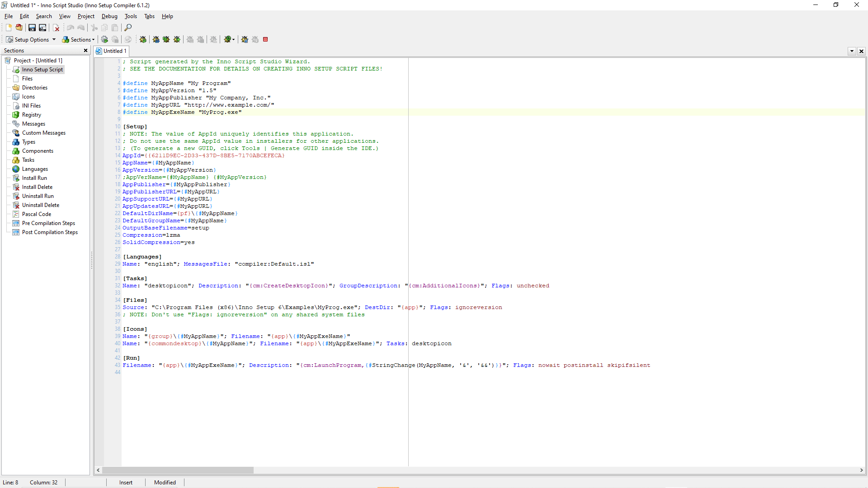Open the Project menu
The width and height of the screenshot is (868, 488).
86,16
